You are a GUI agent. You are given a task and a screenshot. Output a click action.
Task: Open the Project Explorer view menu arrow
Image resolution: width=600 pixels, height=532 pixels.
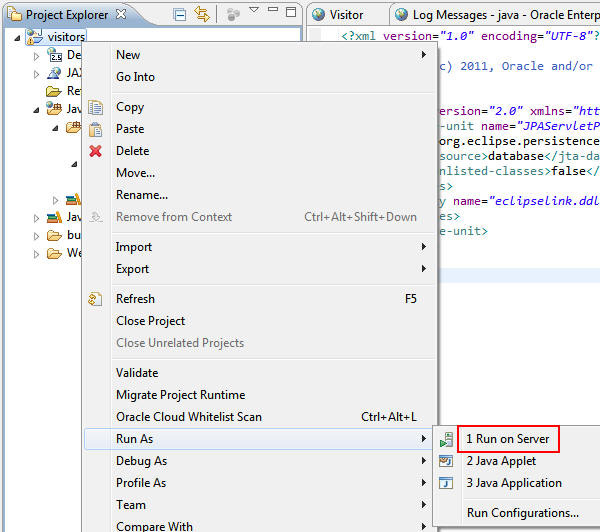(x=254, y=11)
